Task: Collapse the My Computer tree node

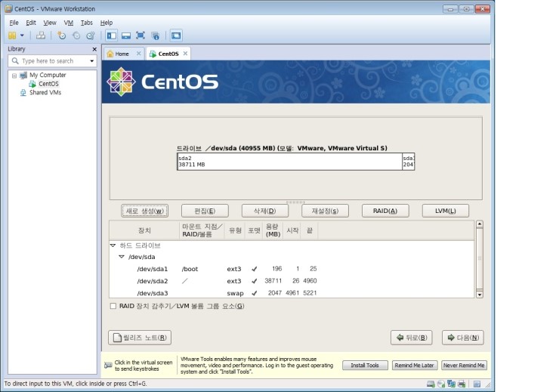Action: point(14,76)
